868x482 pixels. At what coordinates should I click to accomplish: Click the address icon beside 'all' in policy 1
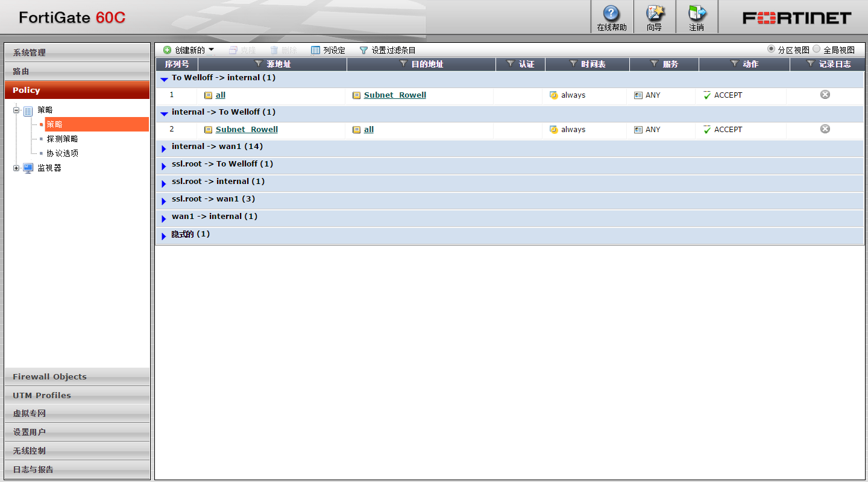[209, 95]
